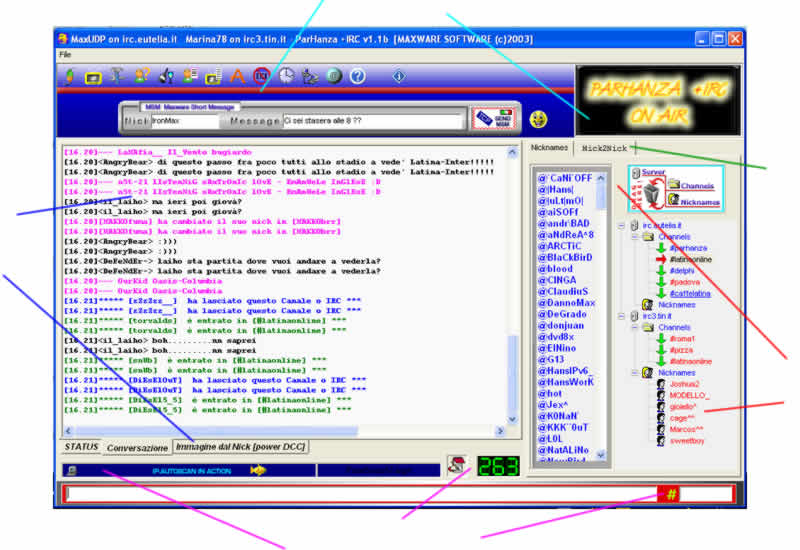Open the orange letter A font icon
Screen dimensions: 800x550
237,77
